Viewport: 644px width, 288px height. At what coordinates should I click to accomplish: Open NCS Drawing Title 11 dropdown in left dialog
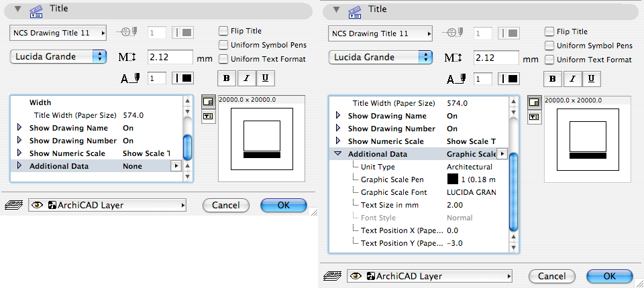[x=58, y=33]
